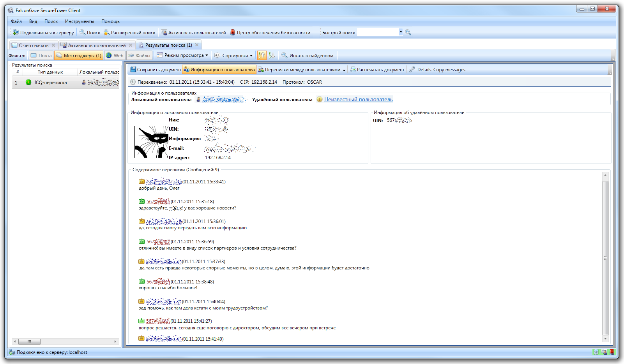Screen dimensions: 624x364
Task: Click the Тип данных column header
Action: [50, 72]
